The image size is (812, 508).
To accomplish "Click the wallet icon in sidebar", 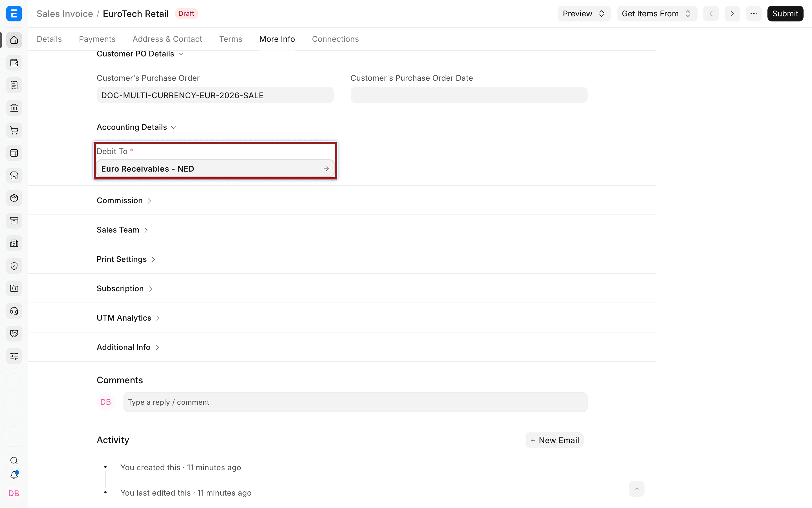I will 14,63.
